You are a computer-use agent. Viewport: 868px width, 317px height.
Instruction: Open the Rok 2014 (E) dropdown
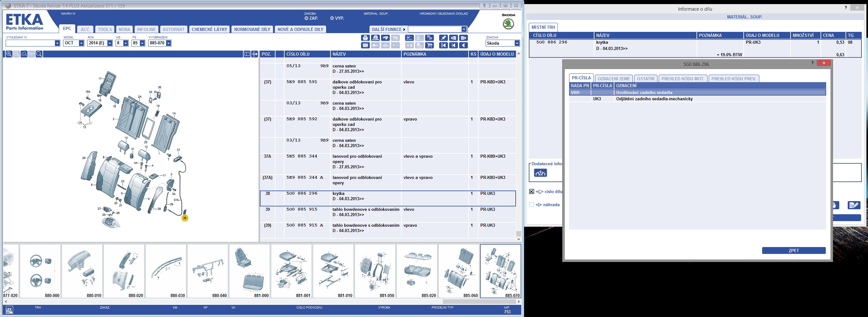[x=110, y=43]
